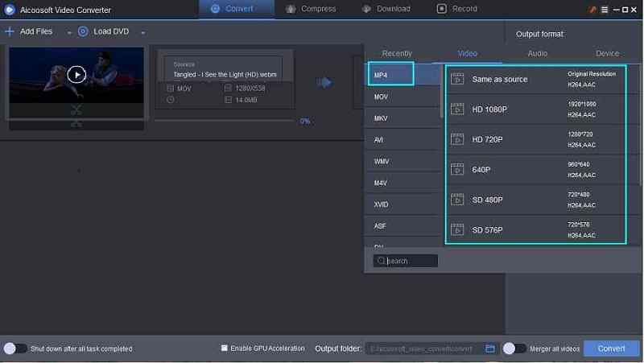644x363 pixels.
Task: Play the Tangled video preview
Action: click(x=76, y=75)
